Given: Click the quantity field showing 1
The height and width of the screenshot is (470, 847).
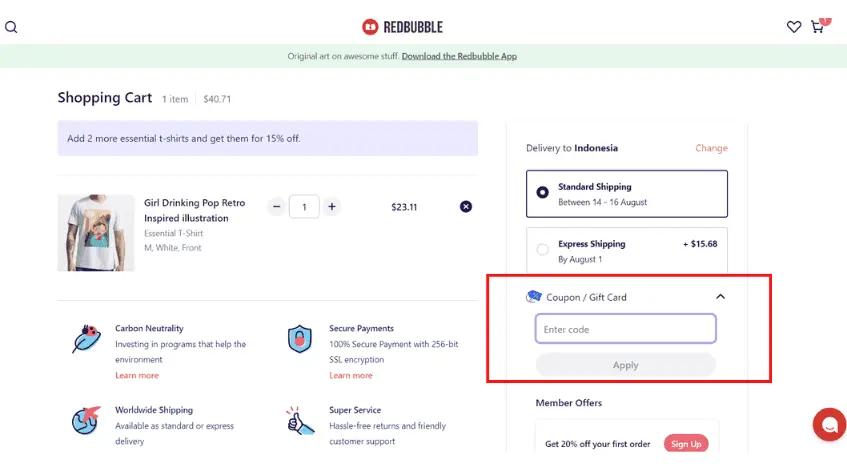Looking at the screenshot, I should click(x=304, y=206).
